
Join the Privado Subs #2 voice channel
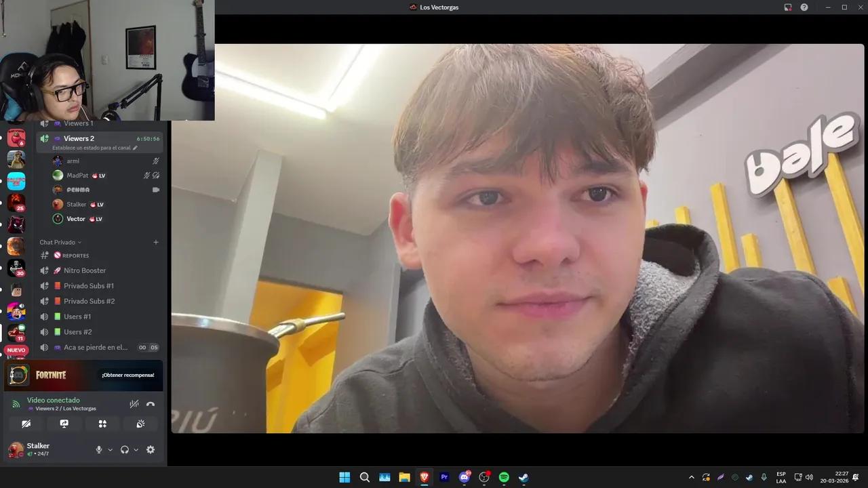click(99, 301)
